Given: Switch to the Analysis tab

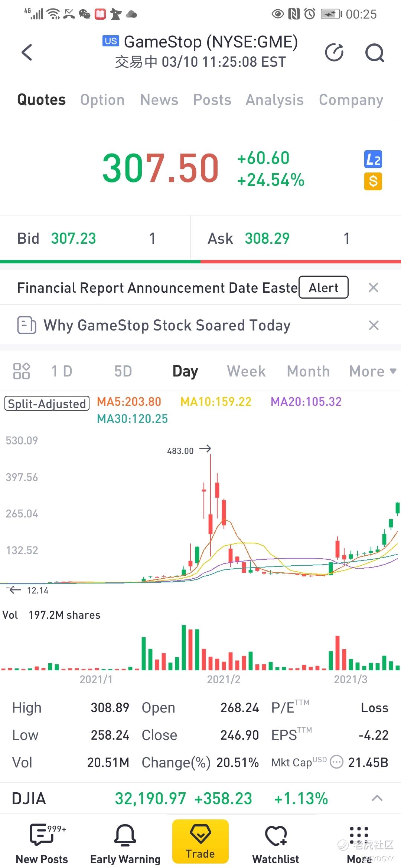Looking at the screenshot, I should [275, 100].
